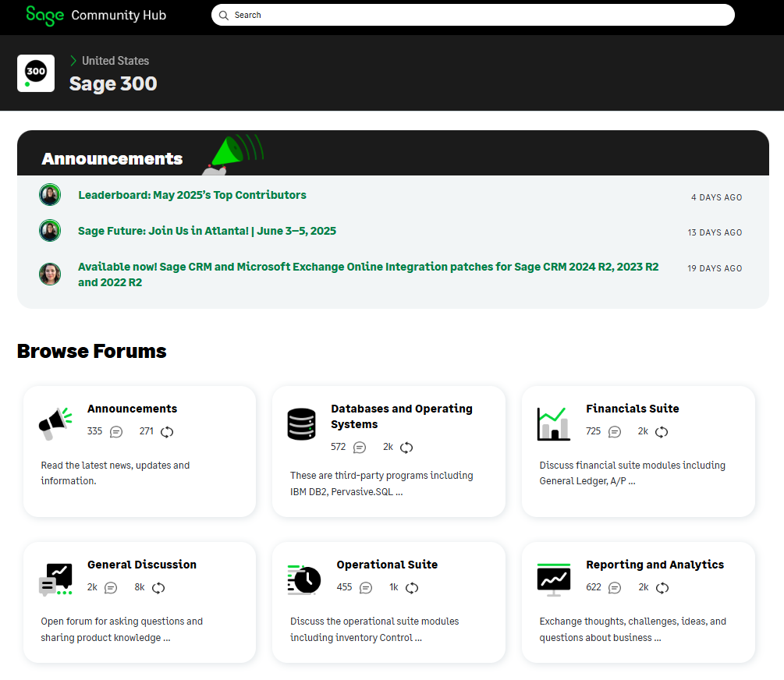Click the 19 DAYS AGO timestamp

pos(715,268)
